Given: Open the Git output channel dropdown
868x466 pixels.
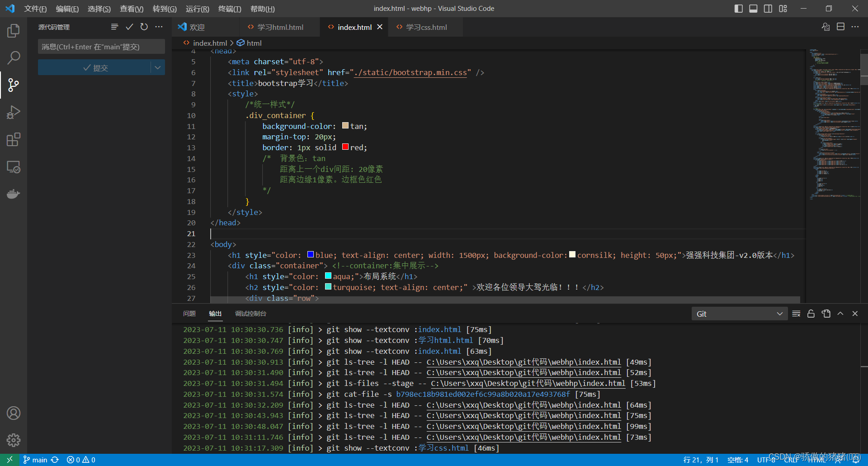Looking at the screenshot, I should tap(739, 314).
